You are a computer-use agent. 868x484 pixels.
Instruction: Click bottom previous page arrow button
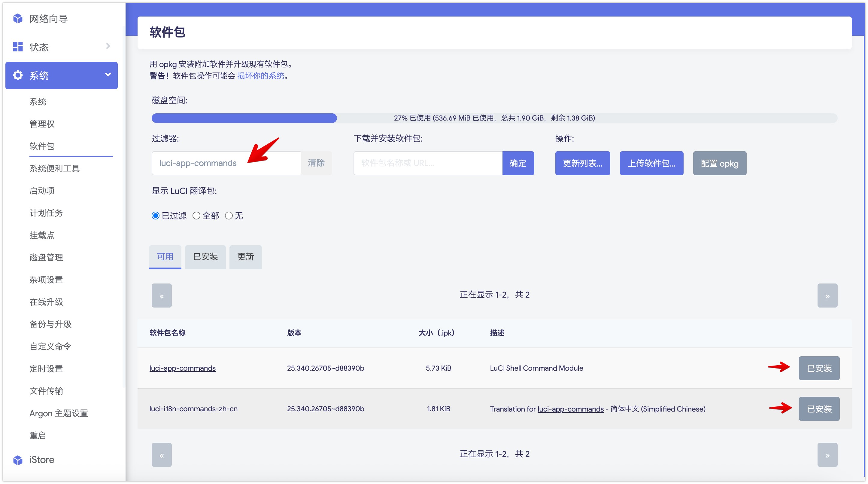click(161, 455)
